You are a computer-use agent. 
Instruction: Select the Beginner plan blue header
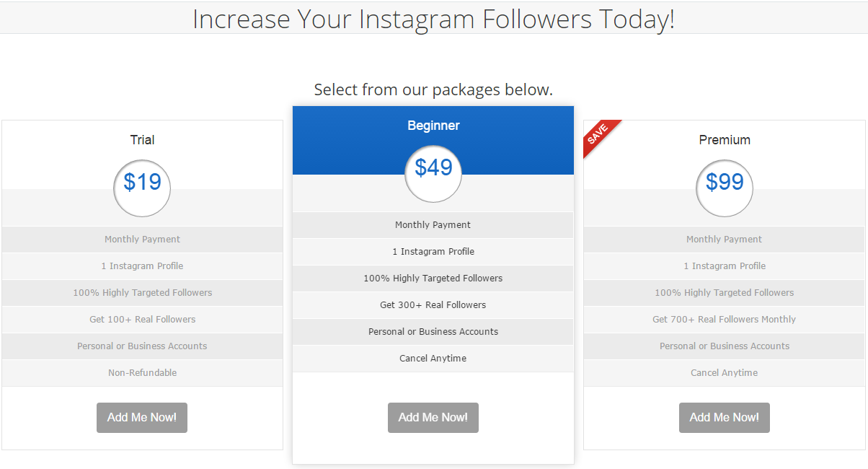[433, 126]
